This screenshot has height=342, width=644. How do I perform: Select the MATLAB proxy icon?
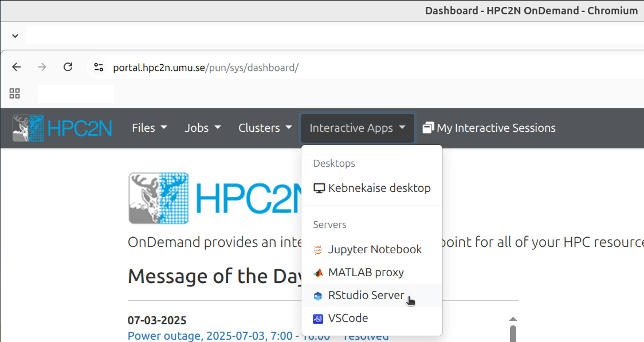tap(317, 272)
